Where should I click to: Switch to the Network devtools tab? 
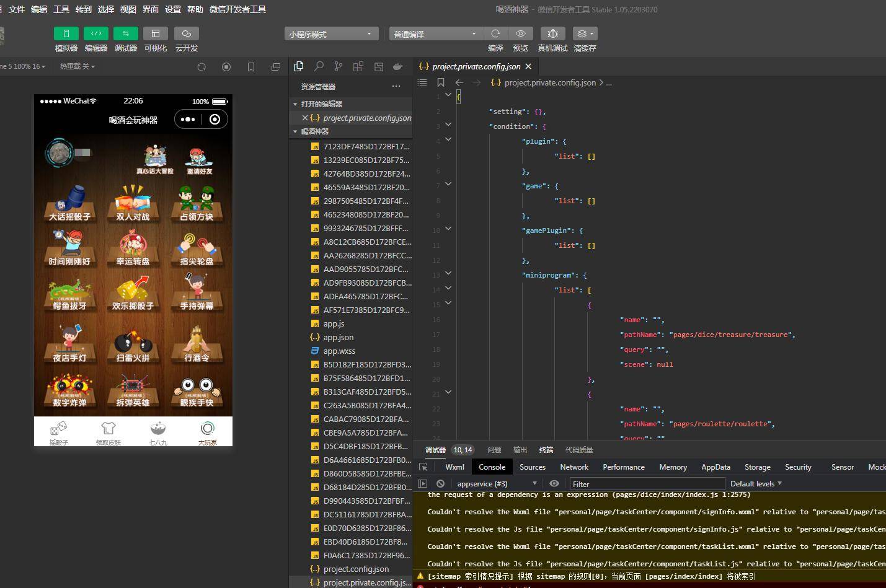click(574, 467)
